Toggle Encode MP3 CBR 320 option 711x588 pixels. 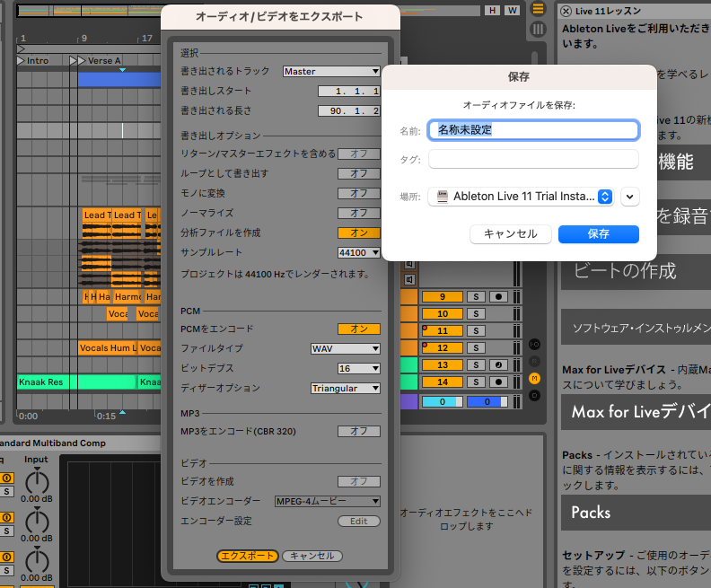359,432
